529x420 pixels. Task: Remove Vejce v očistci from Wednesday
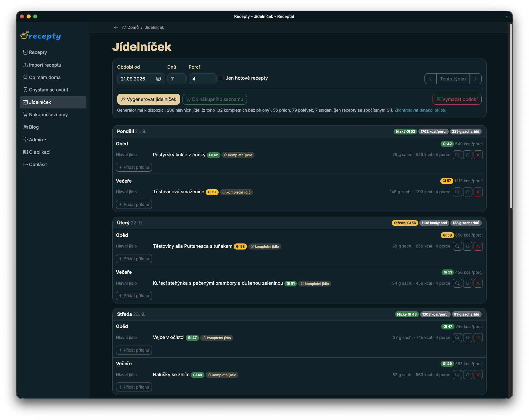[x=478, y=337]
